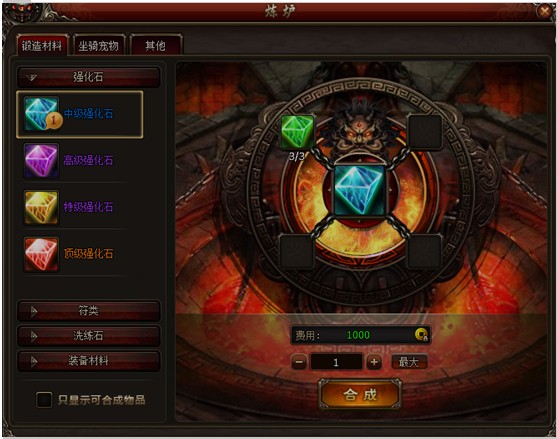557x439 pixels.
Task: Toggle 只显示可合成物品 checkbox
Action: [x=44, y=400]
